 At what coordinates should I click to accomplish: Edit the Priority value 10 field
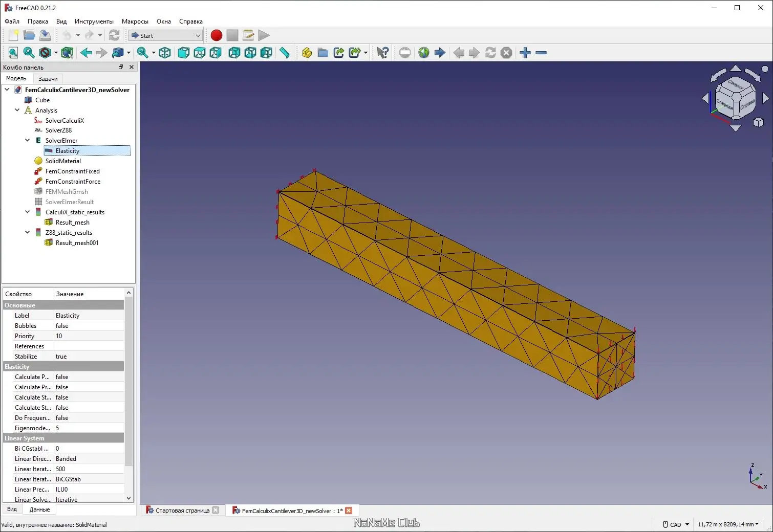(89, 336)
